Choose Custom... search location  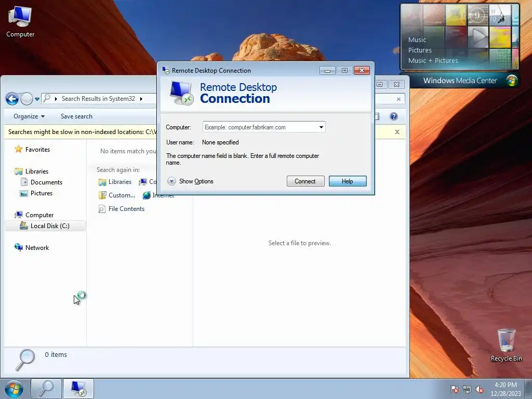[117, 195]
